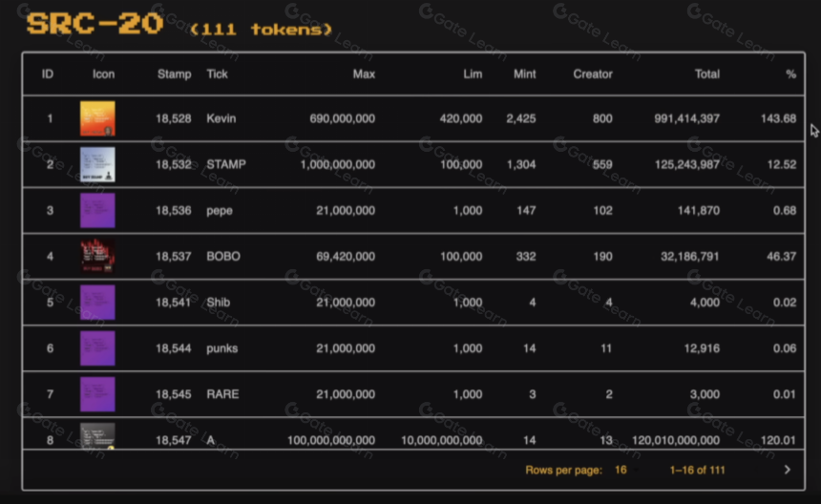
Task: Open the RARE token purple icon
Action: point(97,394)
